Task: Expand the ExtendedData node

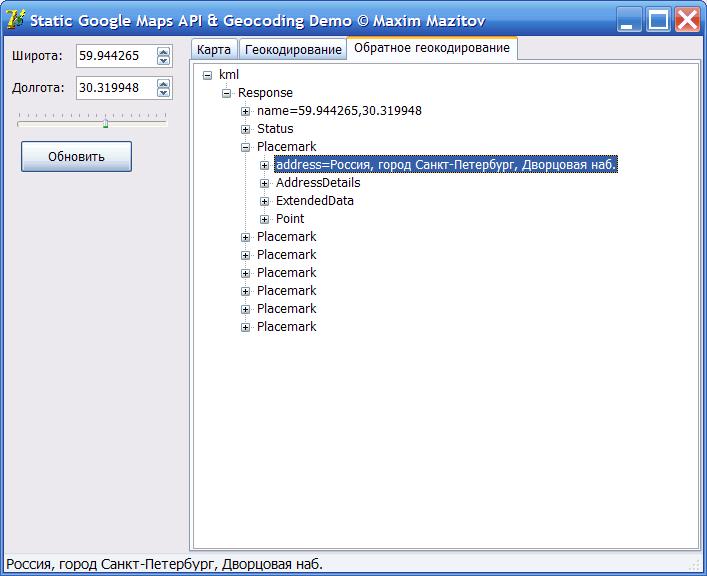Action: 264,202
